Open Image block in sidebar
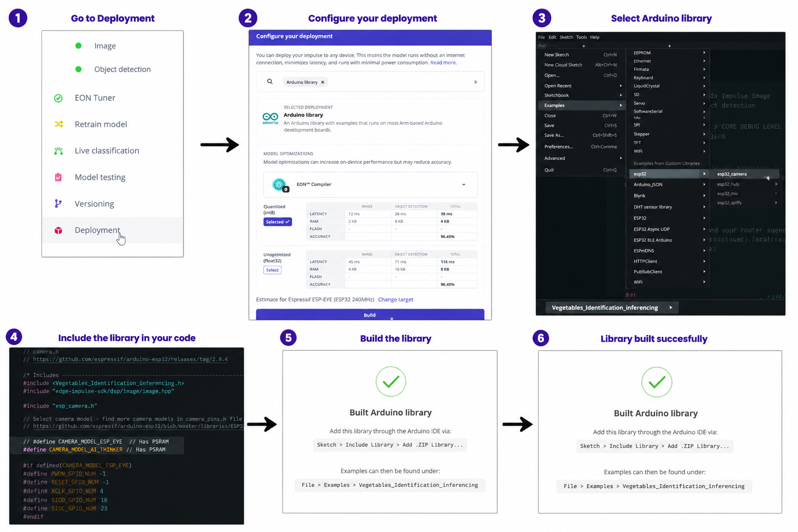Image resolution: width=798 pixels, height=532 pixels. pyautogui.click(x=105, y=46)
